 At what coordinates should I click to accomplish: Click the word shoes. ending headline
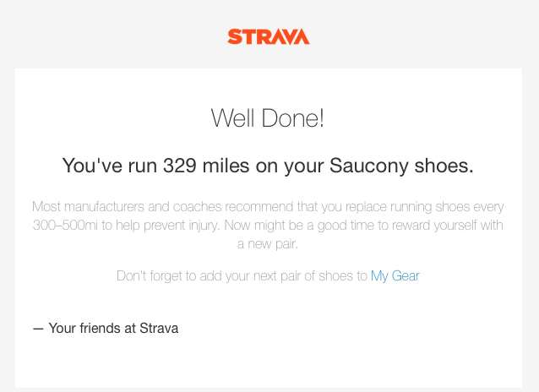tap(444, 166)
